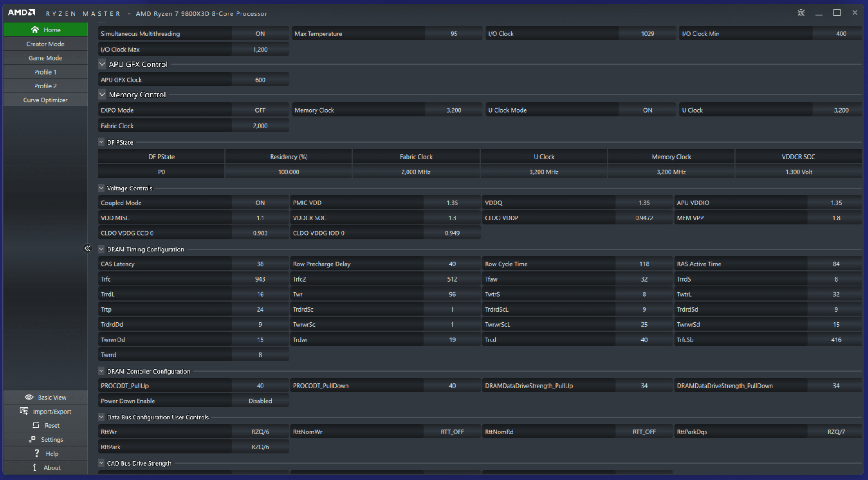868x480 pixels.
Task: Open Import/Export
Action: pos(45,411)
